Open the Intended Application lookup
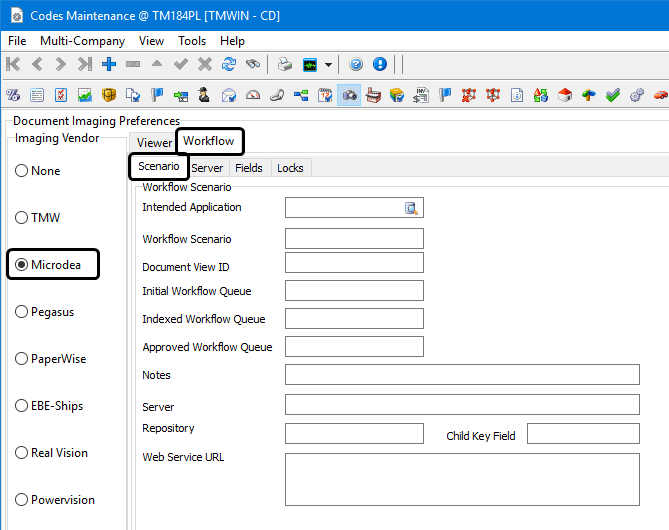Viewport: 669px width, 530px height. 411,208
